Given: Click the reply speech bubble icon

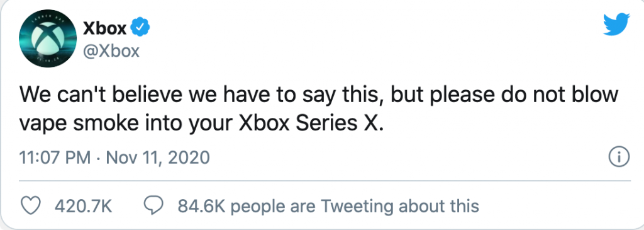Looking at the screenshot, I should click(153, 205).
